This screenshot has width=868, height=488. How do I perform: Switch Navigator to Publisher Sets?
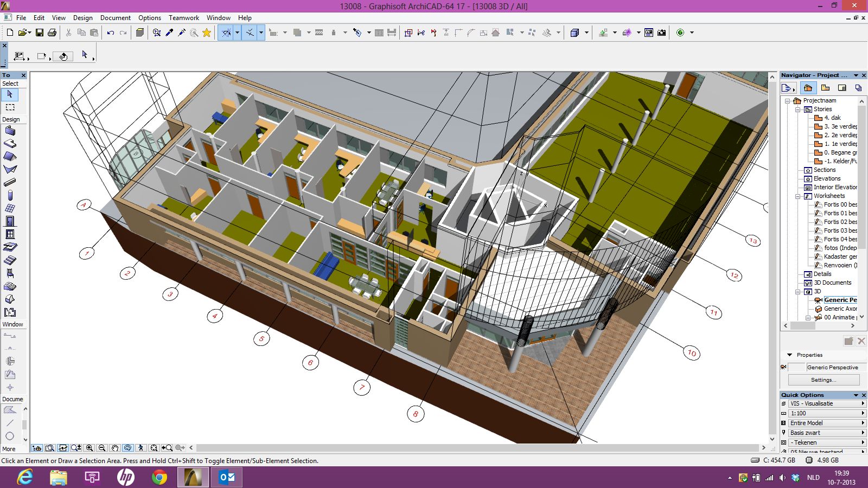point(858,88)
